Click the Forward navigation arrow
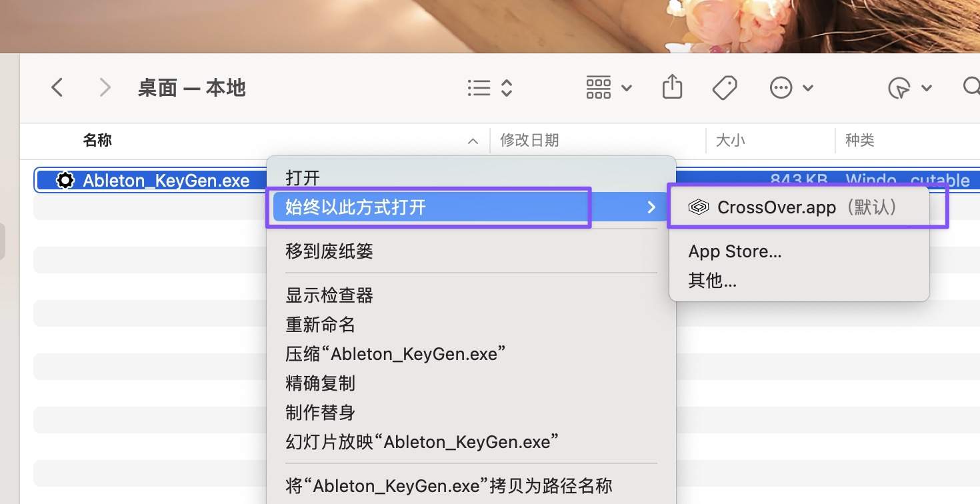 click(105, 87)
